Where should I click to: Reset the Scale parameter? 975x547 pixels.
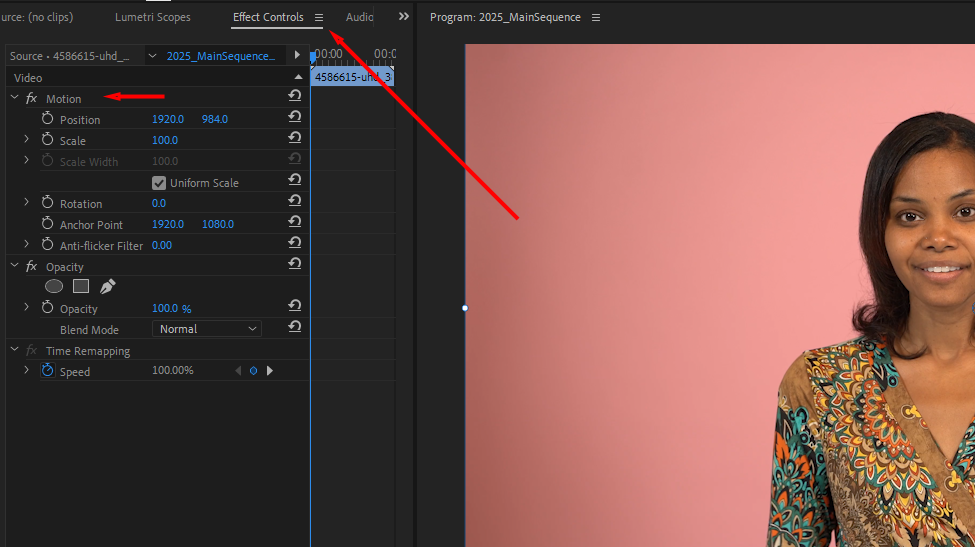click(x=295, y=138)
